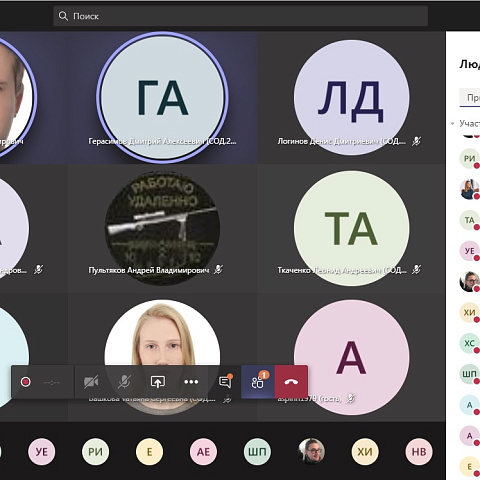
Task: Click the Е avatar in bottom strip
Action: point(149,452)
